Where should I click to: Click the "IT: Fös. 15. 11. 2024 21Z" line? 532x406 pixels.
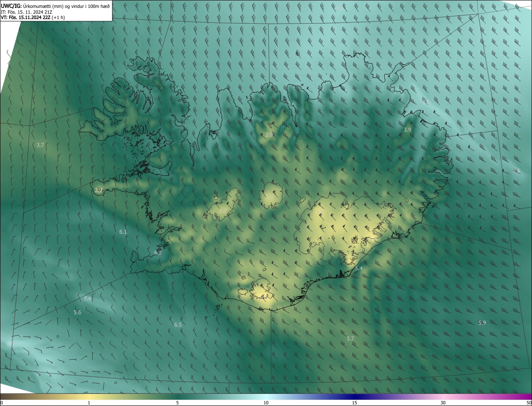(26, 12)
